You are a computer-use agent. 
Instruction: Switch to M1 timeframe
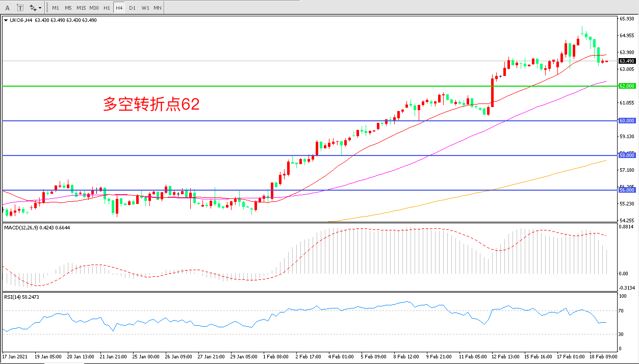click(56, 8)
